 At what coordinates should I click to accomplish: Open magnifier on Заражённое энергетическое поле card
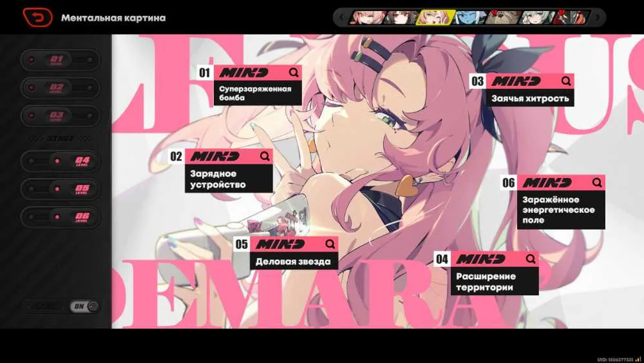[597, 182]
